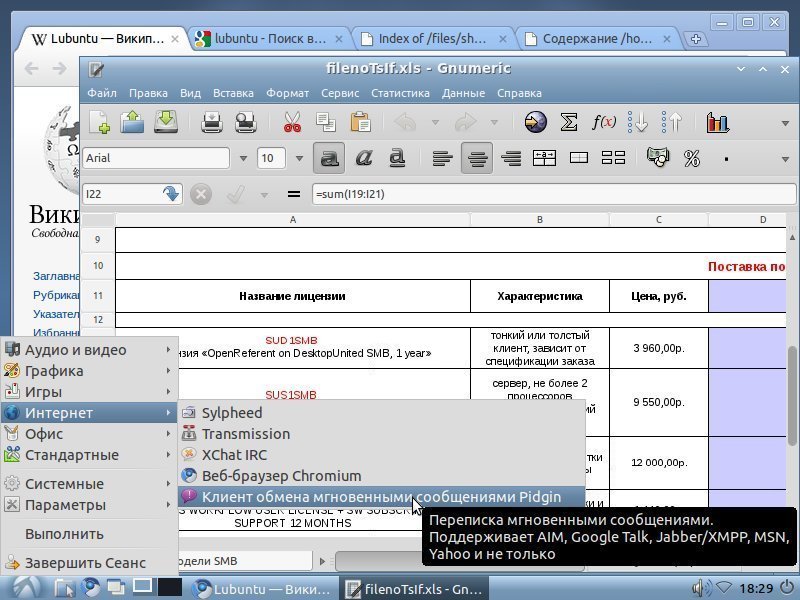Image resolution: width=800 pixels, height=600 pixels.
Task: Insert a hyperlink via globe icon
Action: (x=536, y=121)
